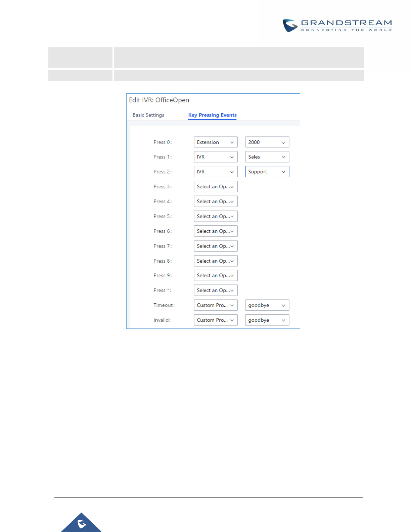Open Press 4 Select an Option dropdown
Image resolution: width=411 pixels, height=532 pixels.
[x=216, y=202]
